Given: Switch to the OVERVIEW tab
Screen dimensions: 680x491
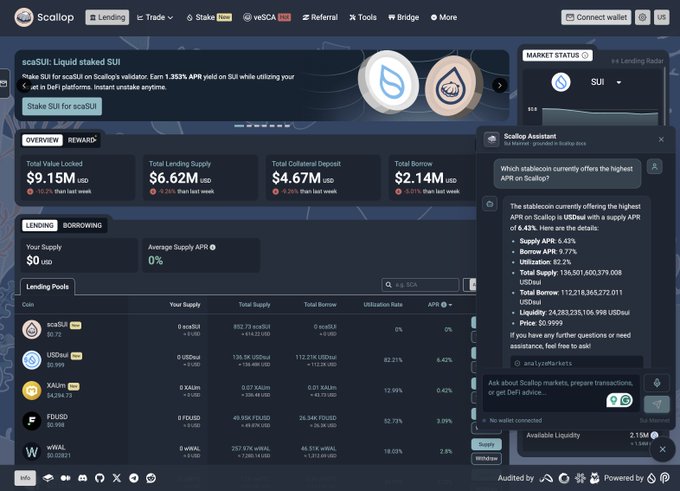Looking at the screenshot, I should click(x=42, y=140).
